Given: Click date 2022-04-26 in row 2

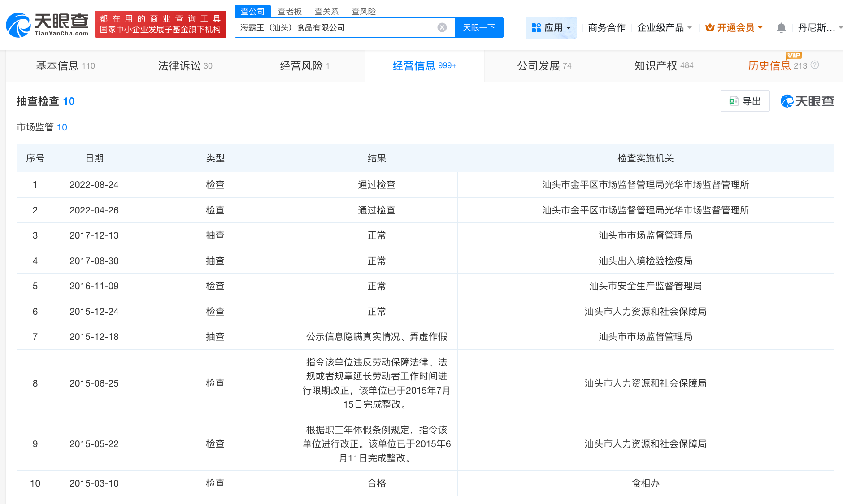Looking at the screenshot, I should point(94,210).
